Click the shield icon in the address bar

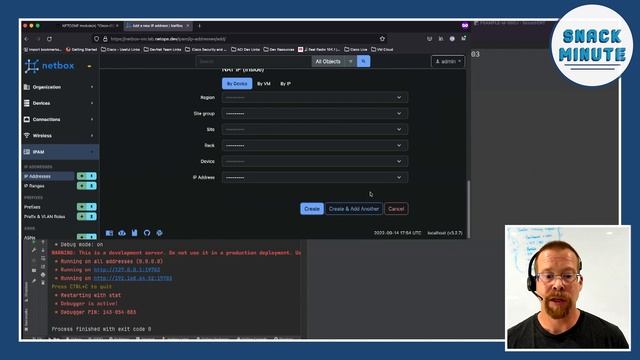pyautogui.click(x=96, y=39)
